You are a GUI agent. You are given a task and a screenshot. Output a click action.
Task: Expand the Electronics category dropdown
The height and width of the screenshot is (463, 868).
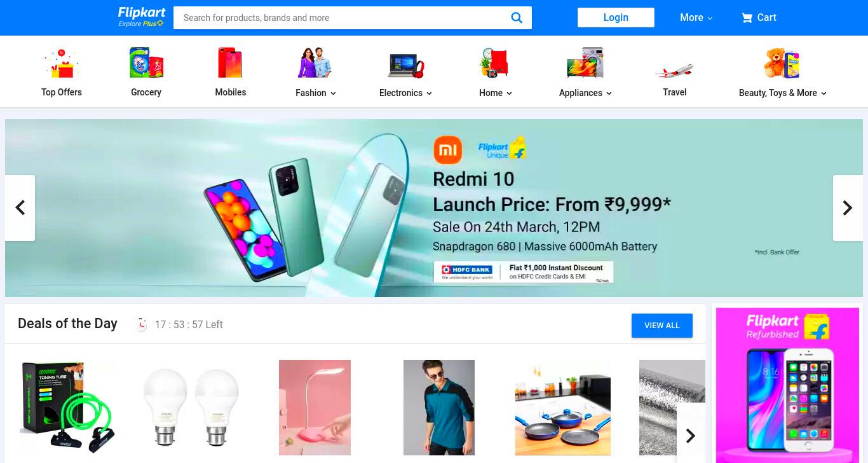[405, 93]
